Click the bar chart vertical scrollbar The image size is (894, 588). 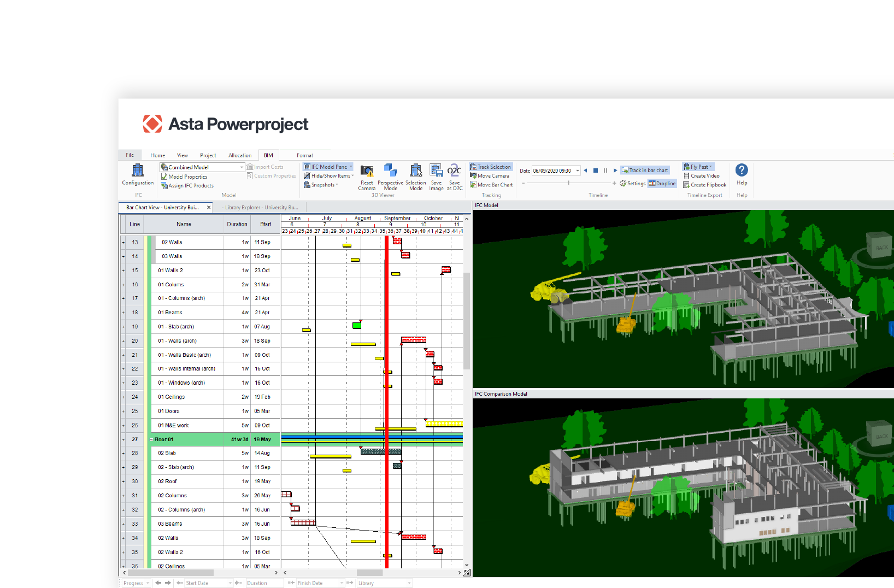click(x=467, y=322)
